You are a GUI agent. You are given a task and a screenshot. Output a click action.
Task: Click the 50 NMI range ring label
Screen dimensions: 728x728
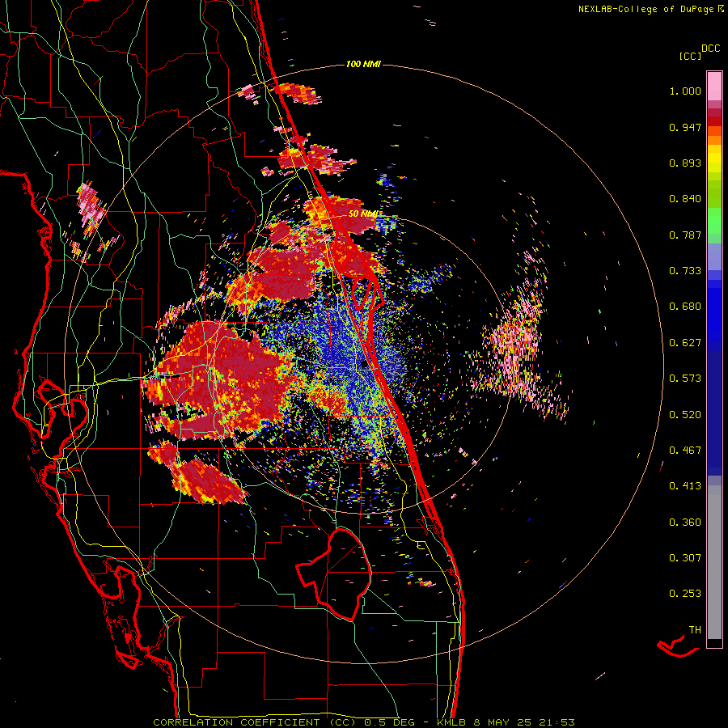tap(362, 214)
